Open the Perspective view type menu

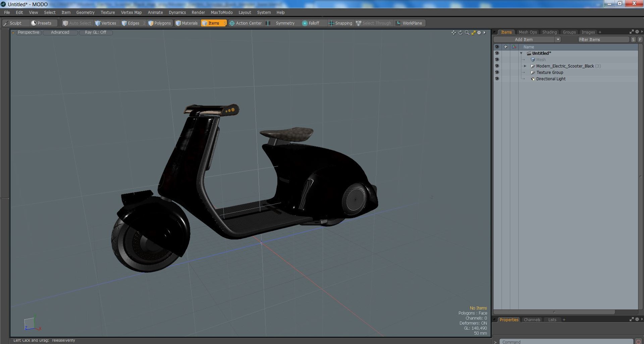pyautogui.click(x=29, y=32)
